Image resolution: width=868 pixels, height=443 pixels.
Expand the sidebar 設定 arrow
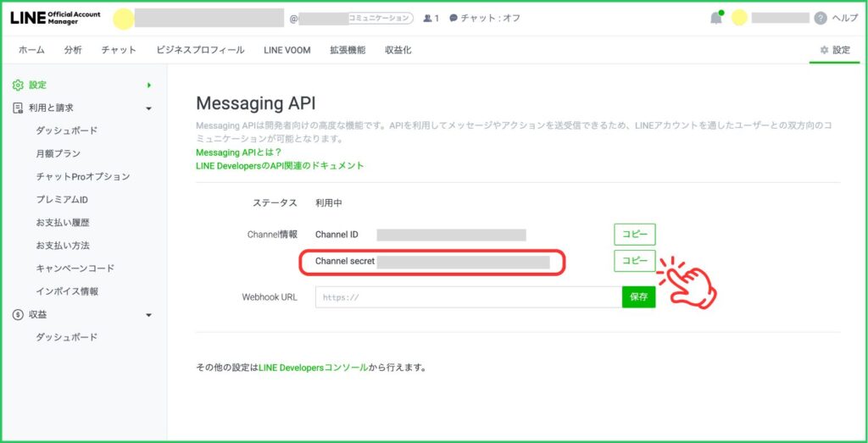click(149, 86)
